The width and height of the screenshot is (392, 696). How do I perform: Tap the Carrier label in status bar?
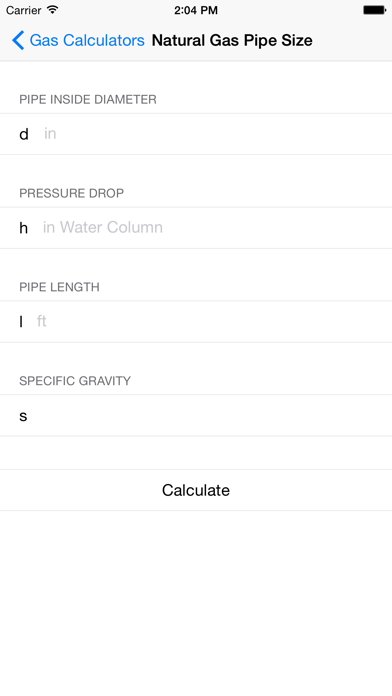coord(24,10)
